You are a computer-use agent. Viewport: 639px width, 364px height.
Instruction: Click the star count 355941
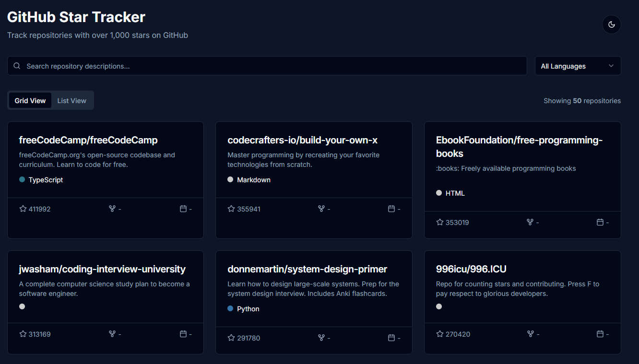pos(248,209)
